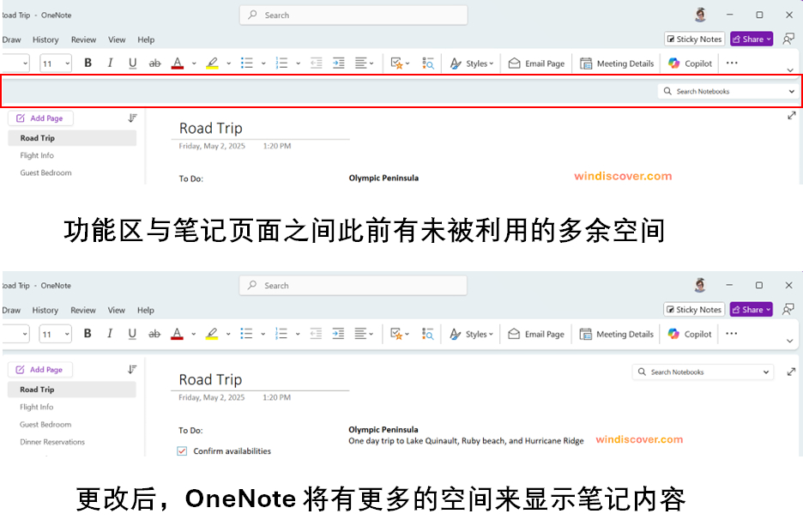The image size is (803, 532).
Task: Focus the title Search box in top window
Action: (x=353, y=15)
